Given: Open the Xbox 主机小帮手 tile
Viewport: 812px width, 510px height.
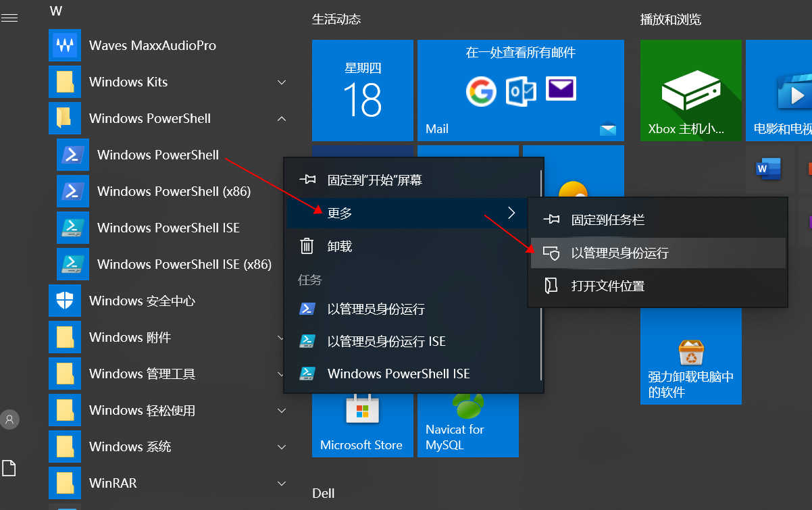Looking at the screenshot, I should click(x=691, y=91).
